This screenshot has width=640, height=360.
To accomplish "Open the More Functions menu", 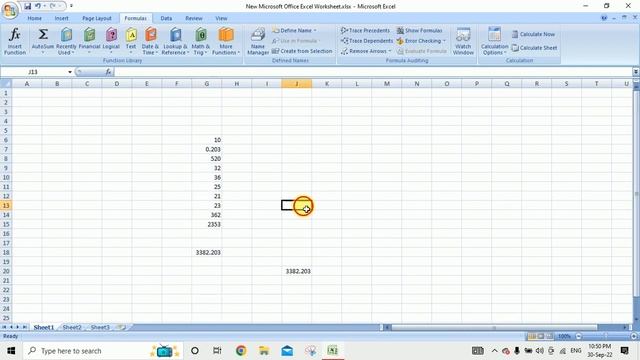I will tap(226, 41).
